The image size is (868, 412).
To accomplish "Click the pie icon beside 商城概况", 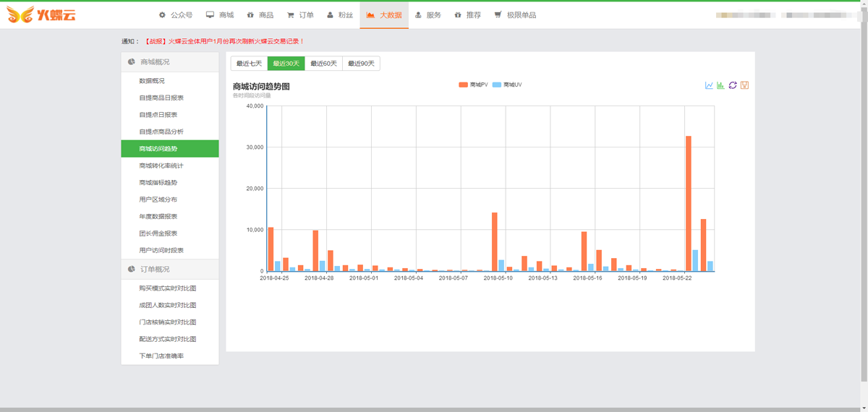I will point(132,62).
